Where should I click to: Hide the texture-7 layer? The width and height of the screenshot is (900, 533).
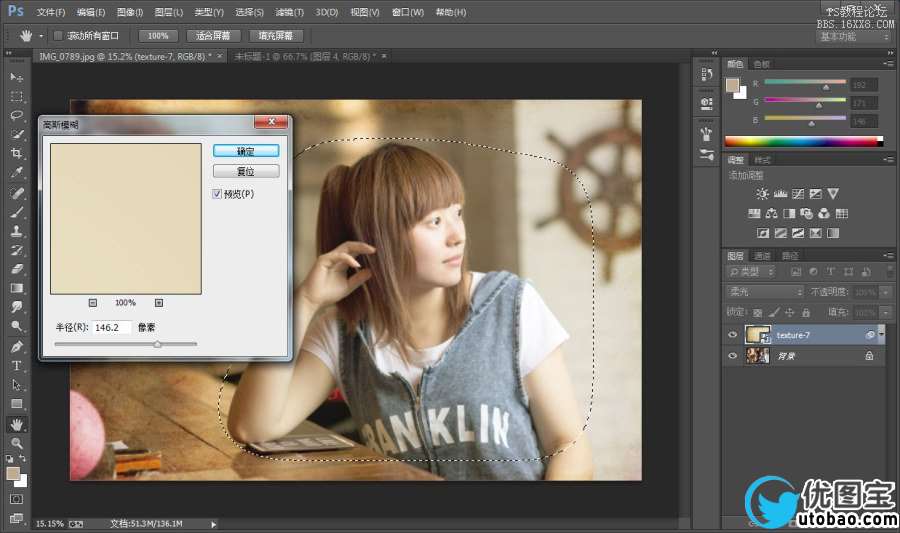pyautogui.click(x=732, y=335)
